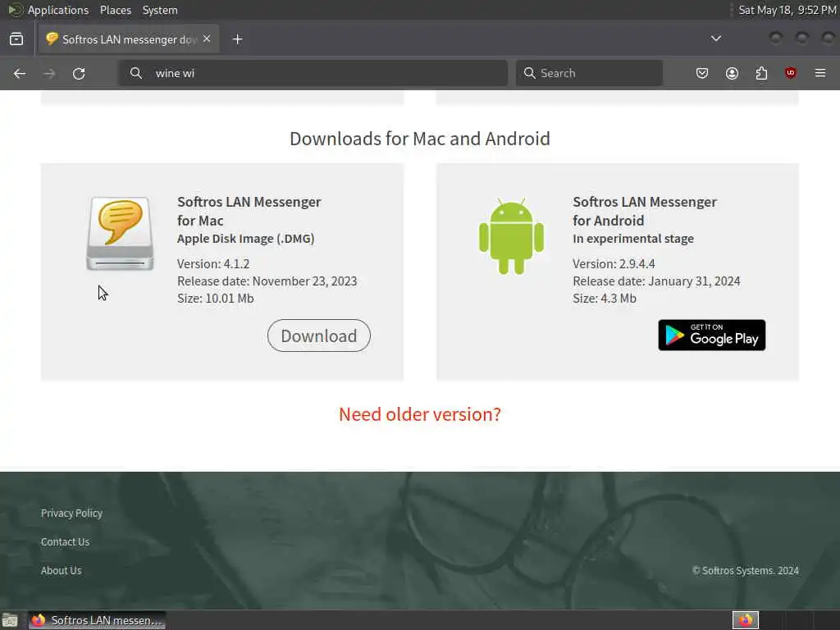
Task: Click the Search input field
Action: click(x=589, y=73)
